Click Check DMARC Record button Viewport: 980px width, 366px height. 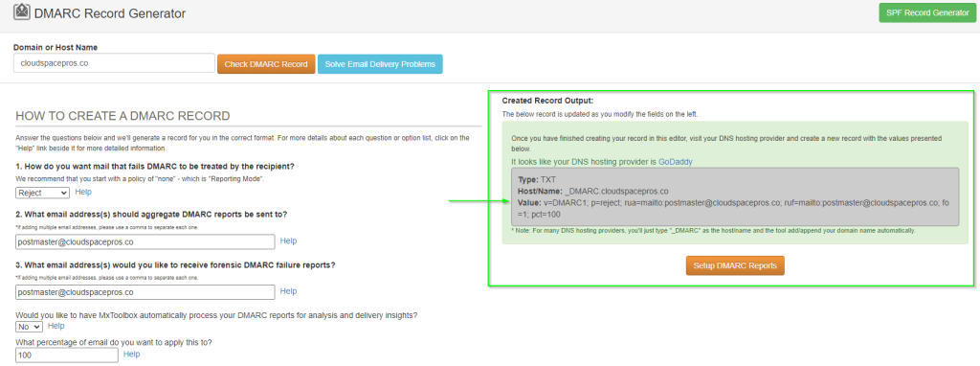[x=266, y=64]
